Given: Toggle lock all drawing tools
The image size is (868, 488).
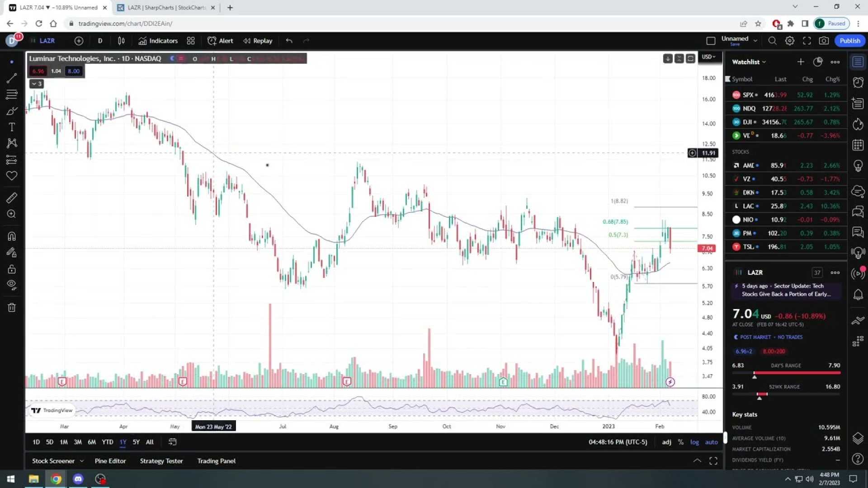Looking at the screenshot, I should point(12,269).
